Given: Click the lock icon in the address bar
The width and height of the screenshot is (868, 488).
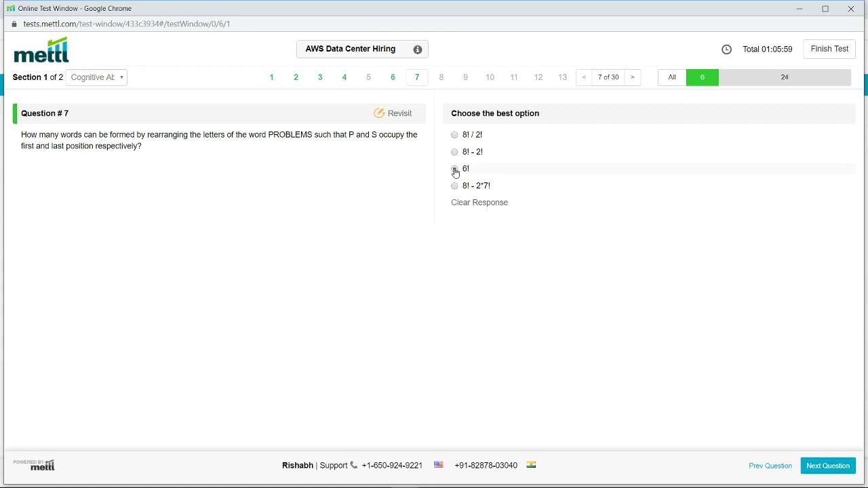Looking at the screenshot, I should click(14, 24).
